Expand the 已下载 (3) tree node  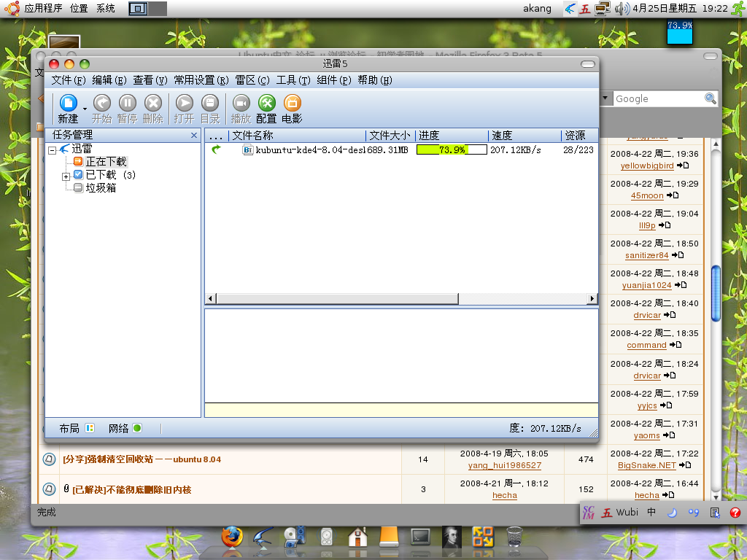[66, 176]
